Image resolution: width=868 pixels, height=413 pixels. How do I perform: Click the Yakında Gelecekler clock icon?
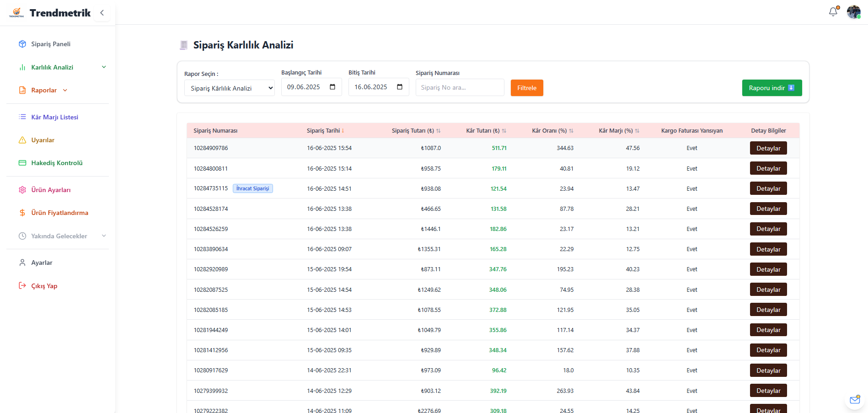click(x=22, y=236)
